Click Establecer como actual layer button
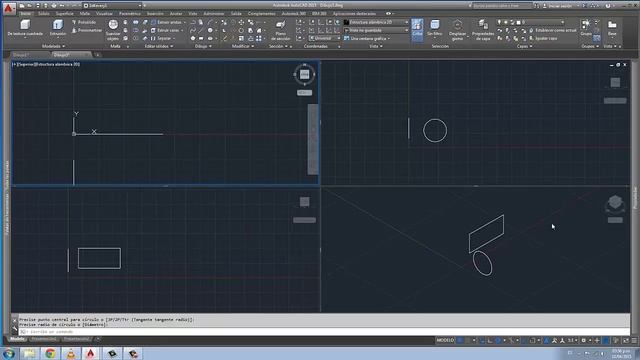Screen dimensions: 640x360 (x=553, y=30)
